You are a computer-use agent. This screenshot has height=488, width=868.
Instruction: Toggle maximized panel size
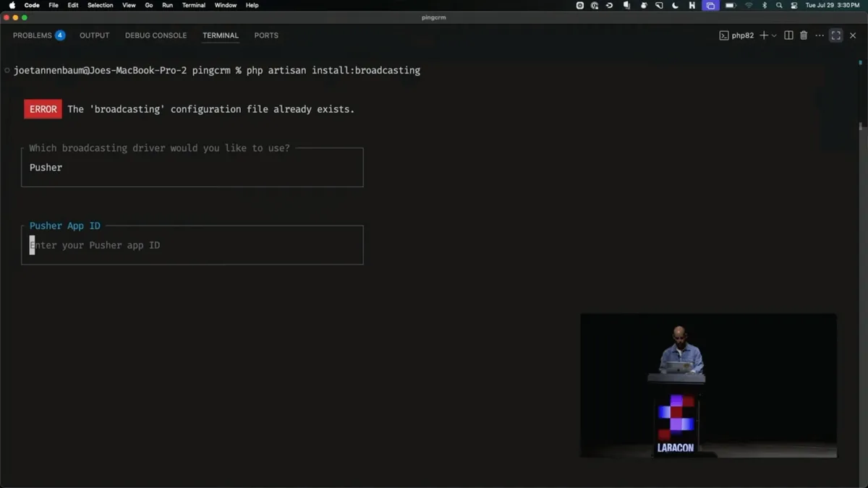click(836, 35)
